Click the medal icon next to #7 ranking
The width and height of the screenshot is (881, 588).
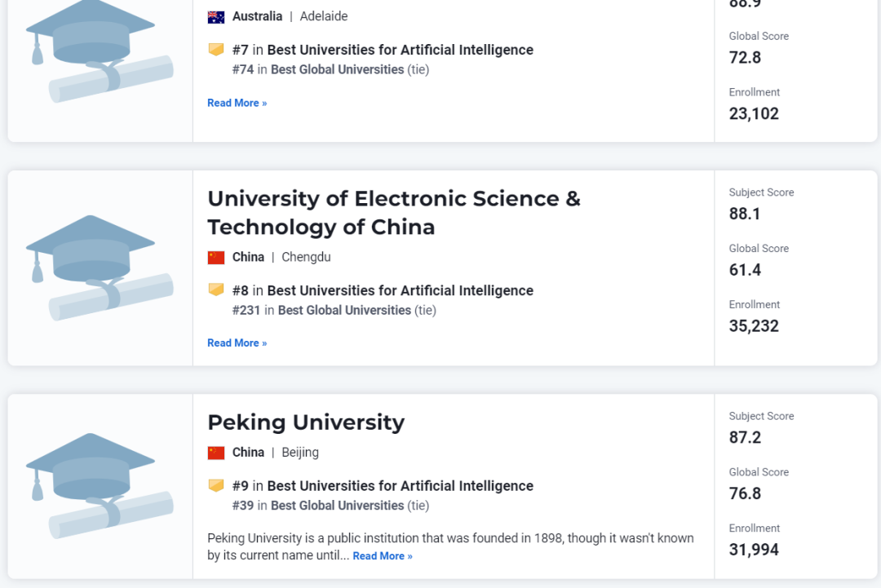(x=215, y=50)
